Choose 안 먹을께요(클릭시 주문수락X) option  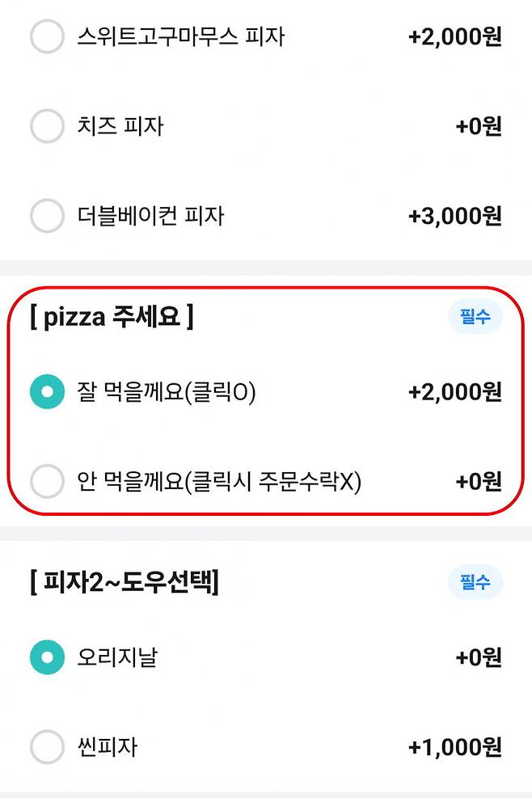click(46, 481)
